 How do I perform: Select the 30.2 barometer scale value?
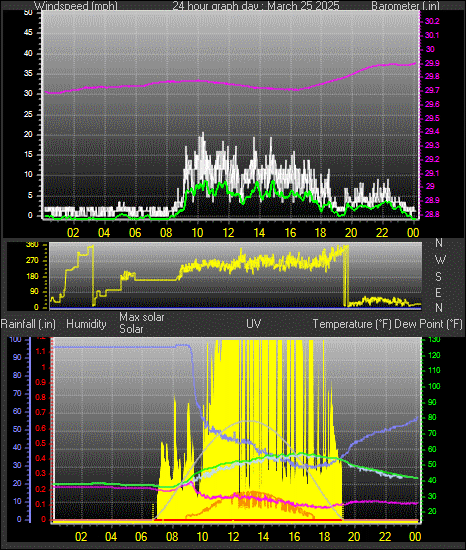432,21
